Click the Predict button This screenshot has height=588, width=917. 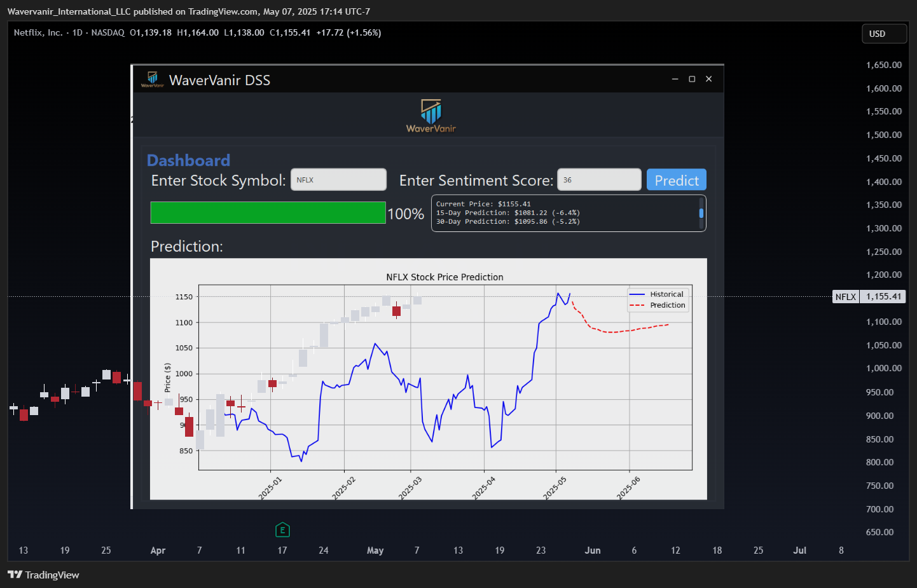pos(676,180)
